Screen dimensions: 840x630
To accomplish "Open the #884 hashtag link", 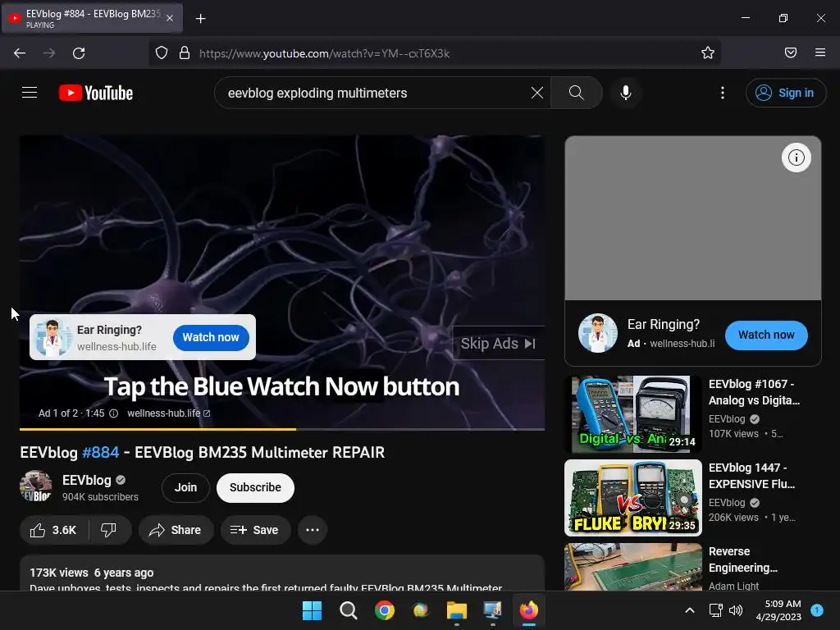I will click(x=100, y=453).
